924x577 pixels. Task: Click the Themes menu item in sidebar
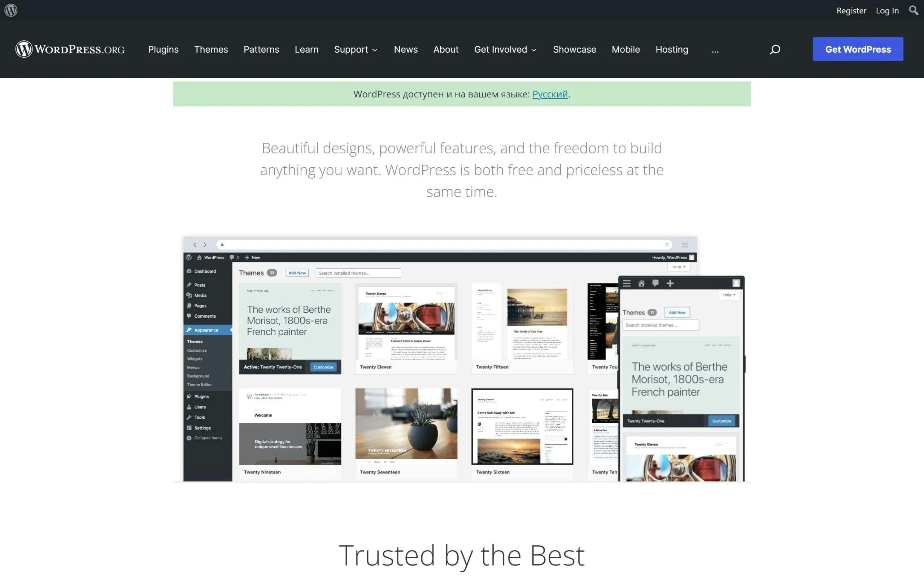[x=195, y=341]
